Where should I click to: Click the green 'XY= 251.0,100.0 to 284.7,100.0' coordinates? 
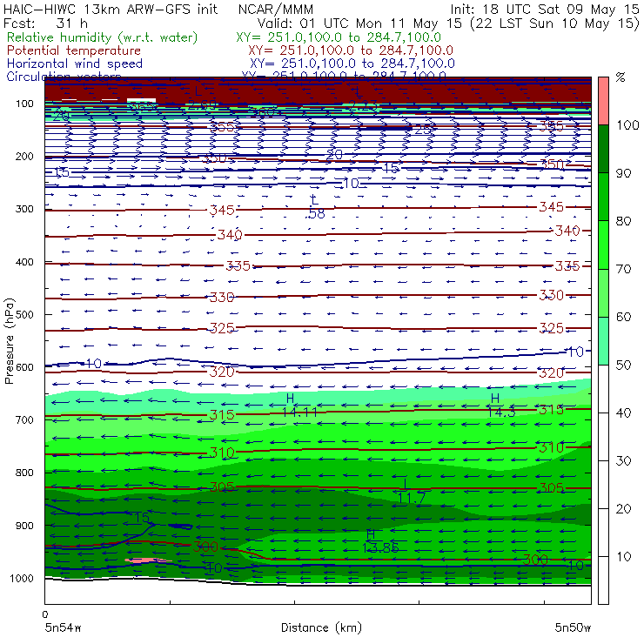tap(339, 37)
